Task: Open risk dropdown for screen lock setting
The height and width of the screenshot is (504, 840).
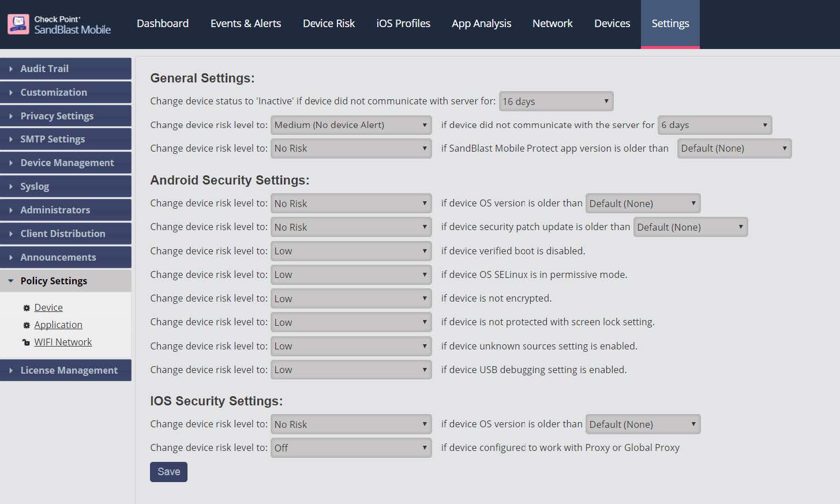Action: pyautogui.click(x=351, y=322)
